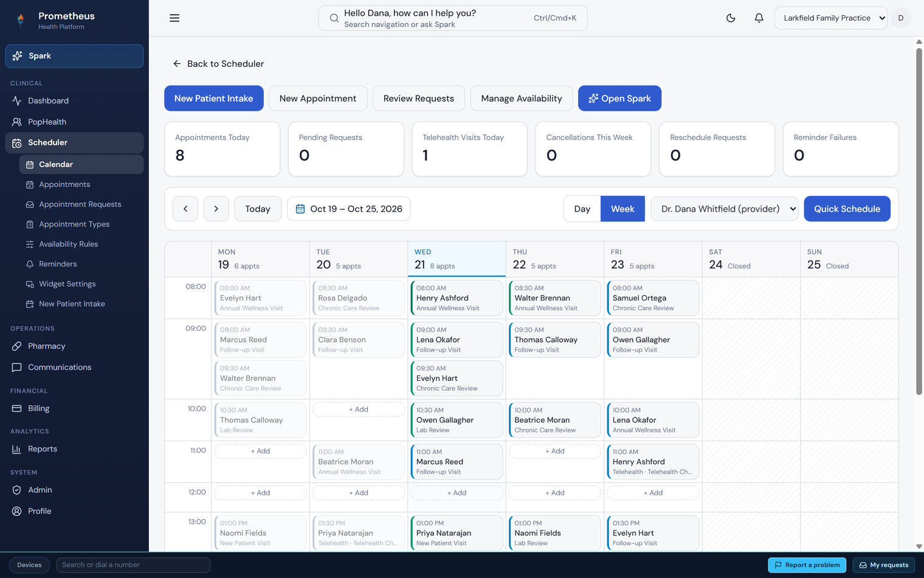
Task: Open Henry Ashford Wednesday 08:00 AM appointment
Action: click(x=457, y=298)
